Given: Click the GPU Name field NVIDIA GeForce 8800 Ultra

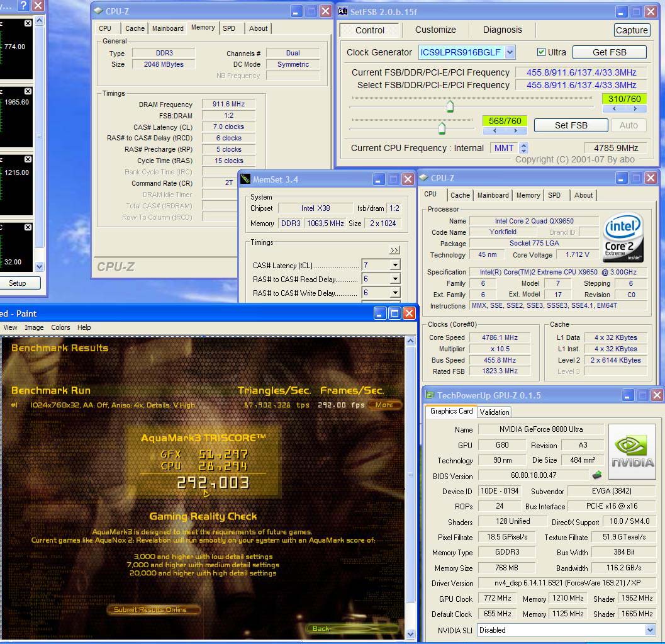Looking at the screenshot, I should click(x=540, y=429).
